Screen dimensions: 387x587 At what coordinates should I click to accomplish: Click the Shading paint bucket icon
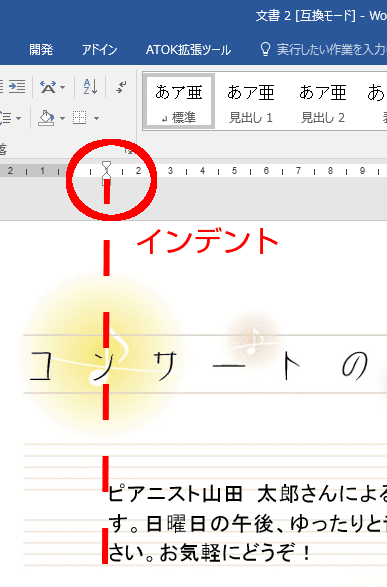pyautogui.click(x=46, y=118)
